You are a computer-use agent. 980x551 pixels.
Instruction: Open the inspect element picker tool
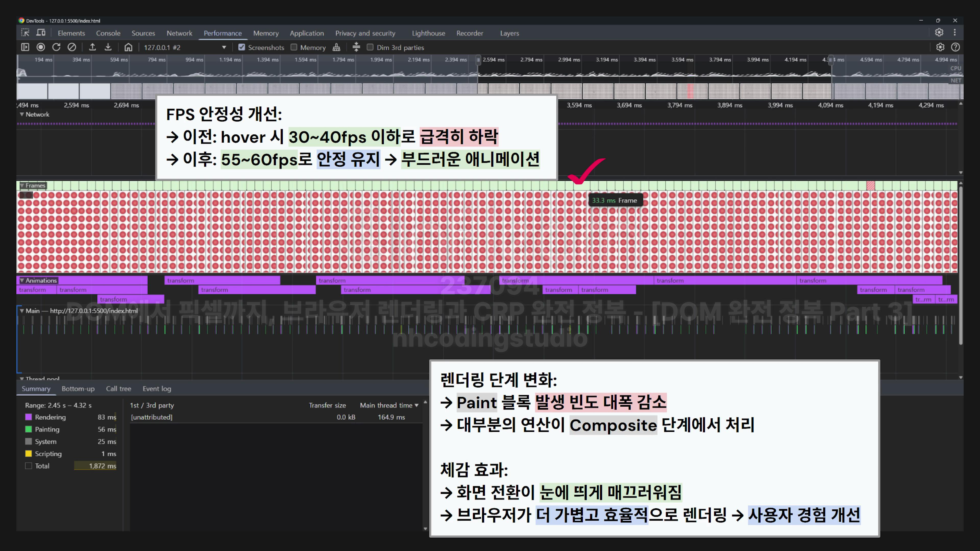click(25, 33)
